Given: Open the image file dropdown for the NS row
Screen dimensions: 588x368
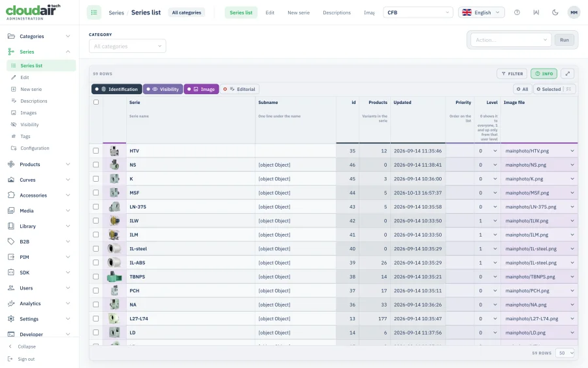Looking at the screenshot, I should pyautogui.click(x=539, y=165).
